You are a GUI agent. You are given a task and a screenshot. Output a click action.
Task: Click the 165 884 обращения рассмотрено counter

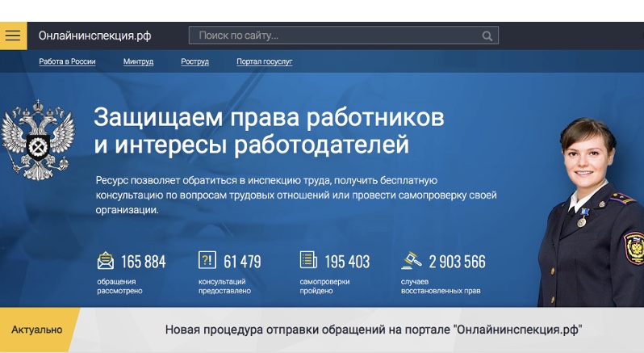tap(132, 273)
